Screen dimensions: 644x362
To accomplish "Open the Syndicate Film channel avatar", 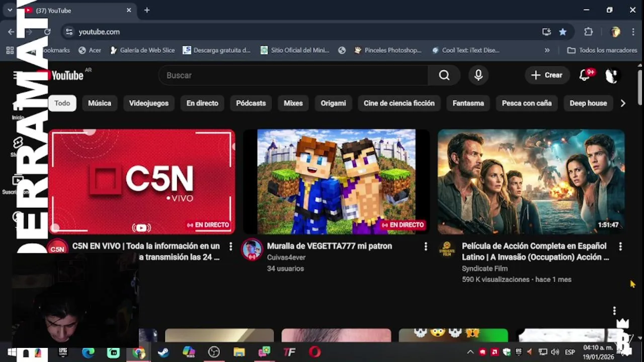I will [447, 249].
